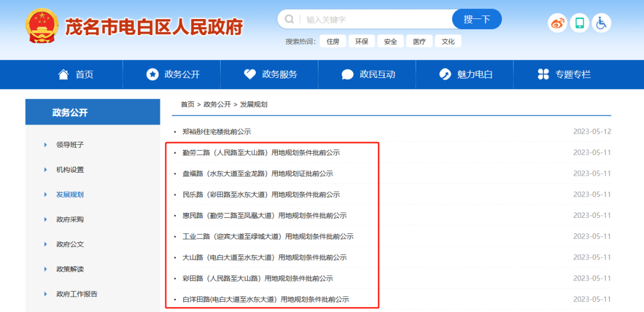Open 勤劳二路（人民路至大山路）notice
Screen dimensions: 644x312
[x=261, y=152]
